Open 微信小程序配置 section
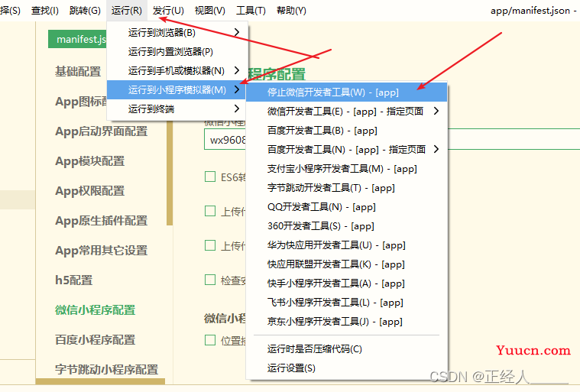The height and width of the screenshot is (392, 580). click(96, 310)
